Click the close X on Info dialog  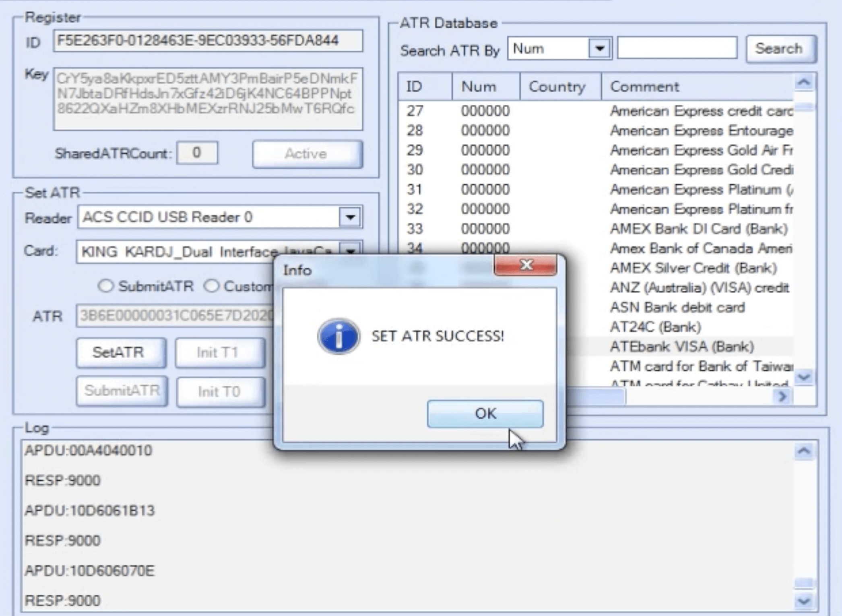coord(526,265)
